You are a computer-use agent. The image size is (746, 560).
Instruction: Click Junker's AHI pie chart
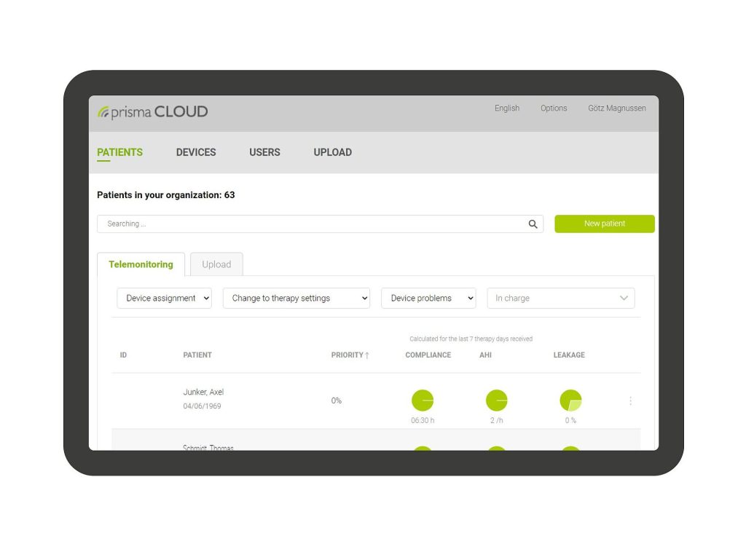click(497, 401)
